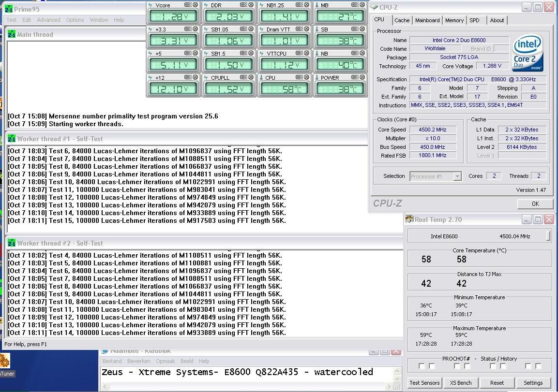
Task: Expand the Processor #1 selection dropdown
Action: click(x=457, y=176)
